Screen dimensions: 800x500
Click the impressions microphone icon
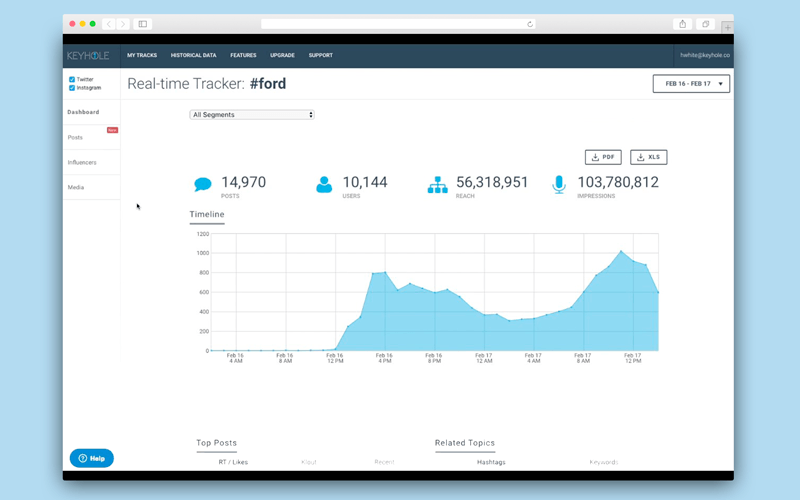[559, 185]
